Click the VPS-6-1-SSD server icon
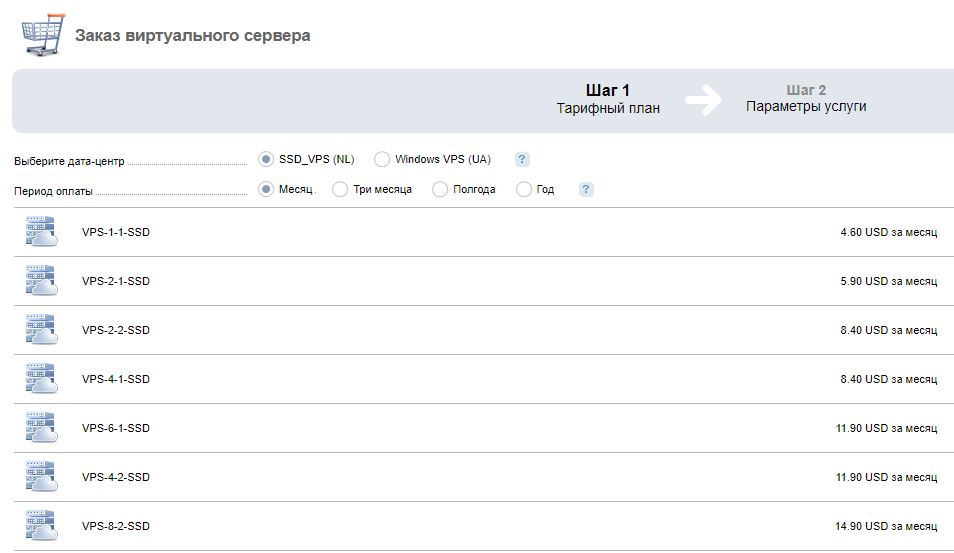954x553 pixels. pos(41,427)
